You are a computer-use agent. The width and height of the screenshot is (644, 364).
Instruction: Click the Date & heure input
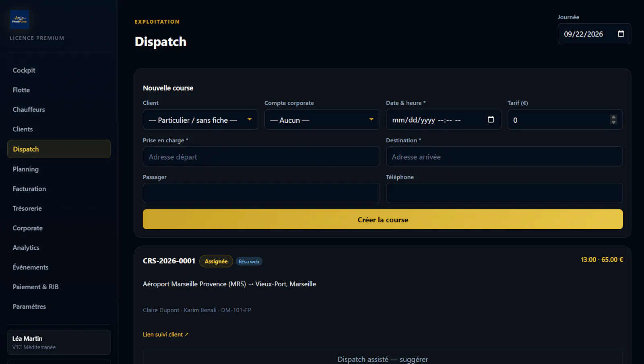[x=444, y=119]
